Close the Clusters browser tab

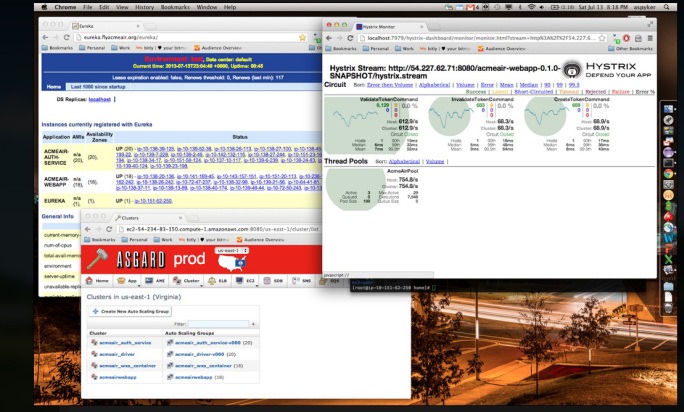coord(181,217)
